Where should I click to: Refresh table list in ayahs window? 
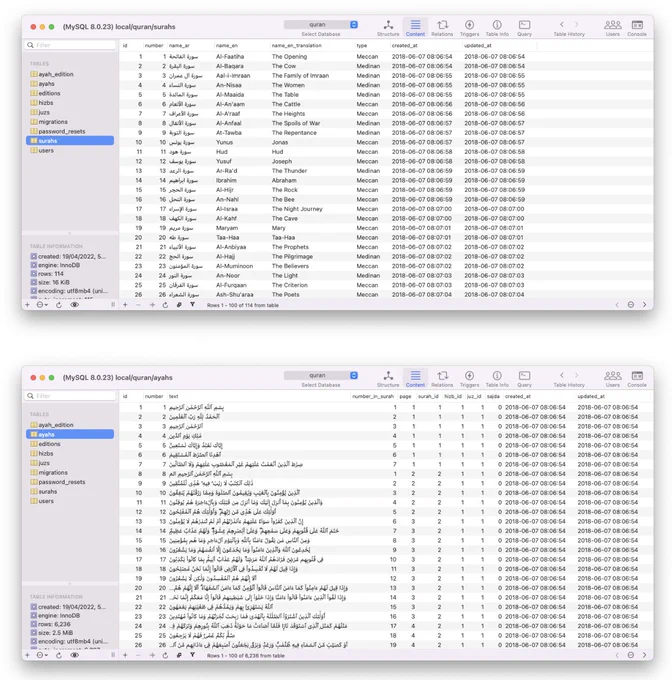59,655
